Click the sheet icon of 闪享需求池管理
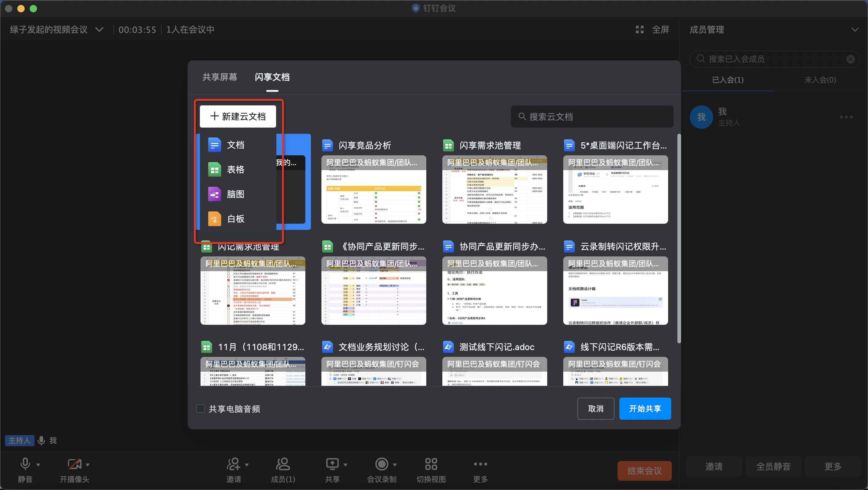This screenshot has height=490, width=868. 448,145
